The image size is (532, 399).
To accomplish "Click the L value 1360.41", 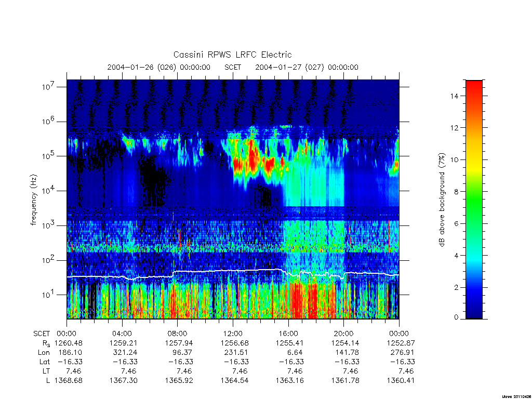I will 401,381.
